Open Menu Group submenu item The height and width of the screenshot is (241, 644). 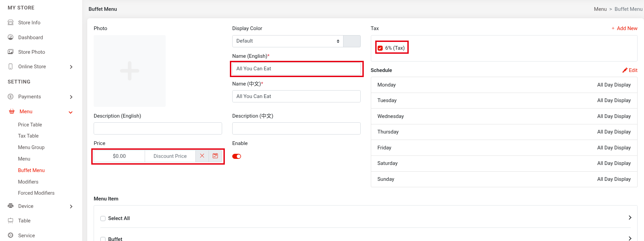(x=31, y=147)
